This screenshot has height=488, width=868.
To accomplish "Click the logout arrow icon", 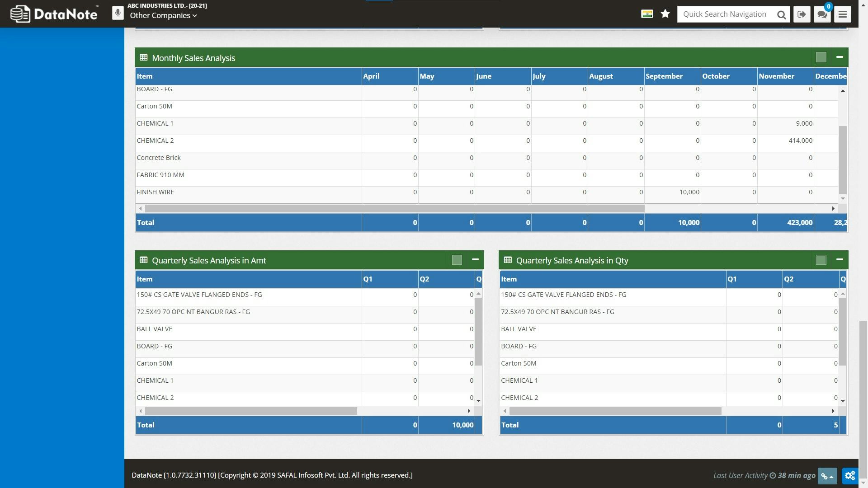I will [802, 14].
